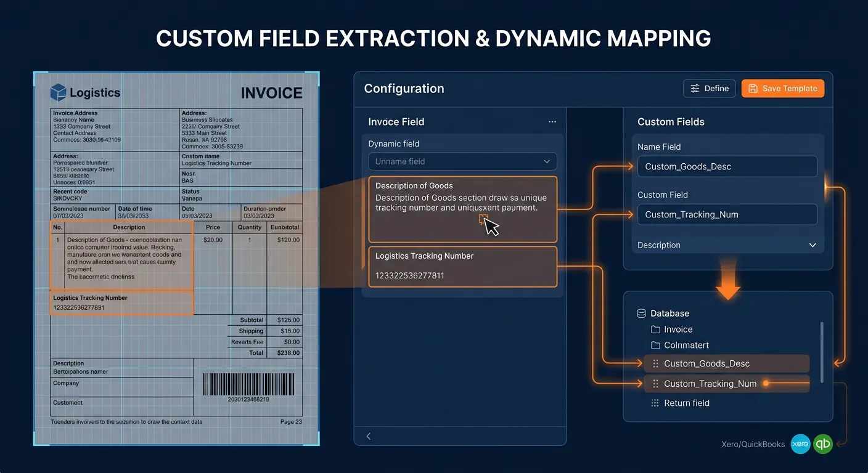Open the Invoice Field three-dots menu
The width and height of the screenshot is (868, 473).
tap(552, 122)
